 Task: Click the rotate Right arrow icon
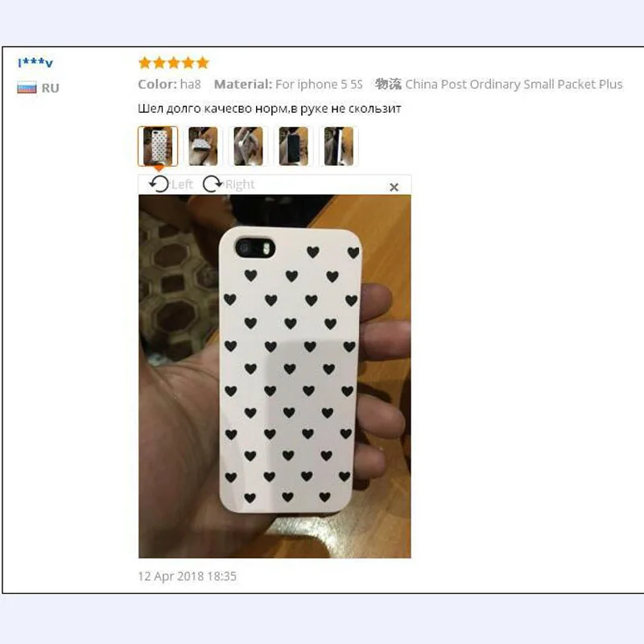tap(213, 184)
